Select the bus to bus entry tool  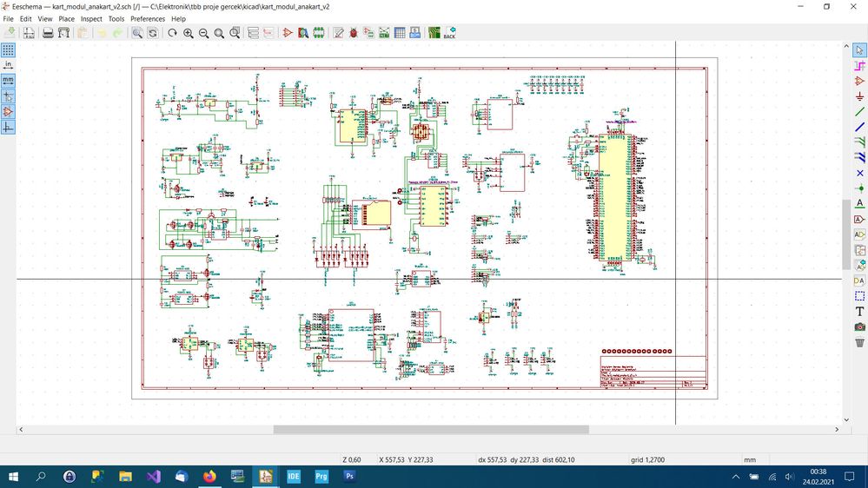(859, 158)
